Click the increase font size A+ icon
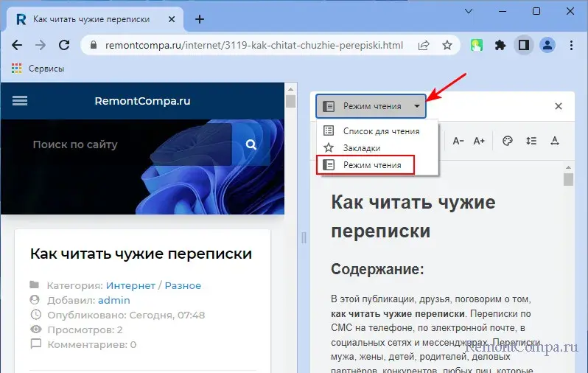588x373 pixels. (x=479, y=141)
